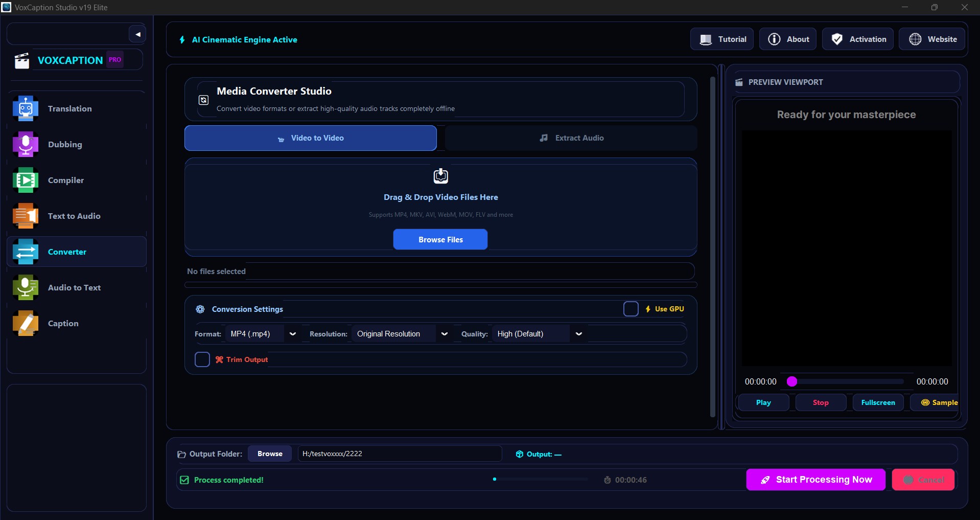Select the Audio to Text icon
The image size is (980, 520).
tap(26, 287)
